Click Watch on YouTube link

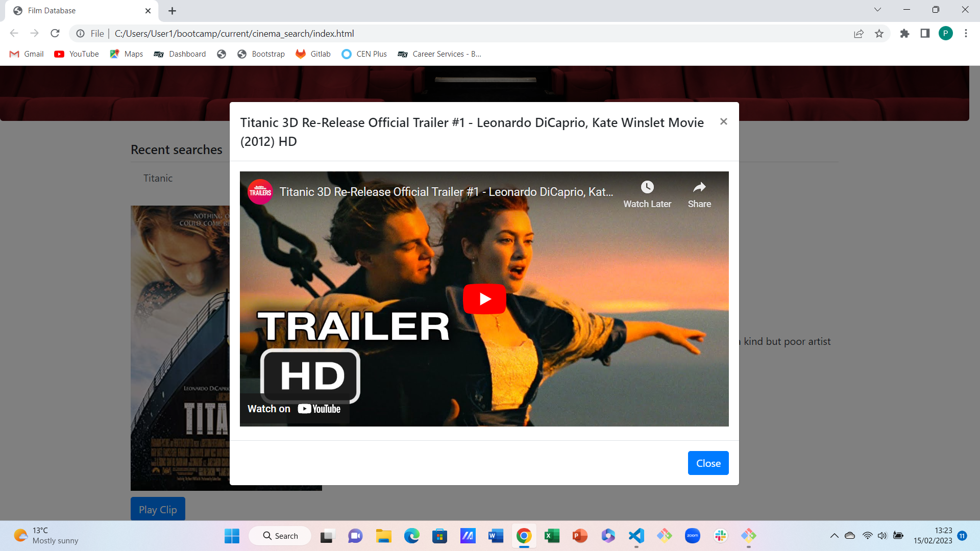coord(294,409)
